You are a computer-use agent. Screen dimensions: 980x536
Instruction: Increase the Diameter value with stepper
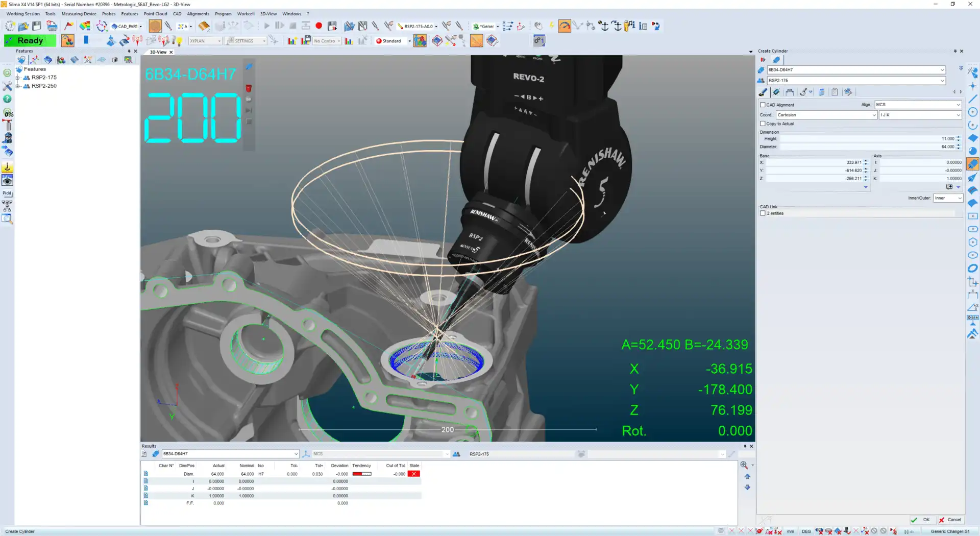tap(958, 145)
